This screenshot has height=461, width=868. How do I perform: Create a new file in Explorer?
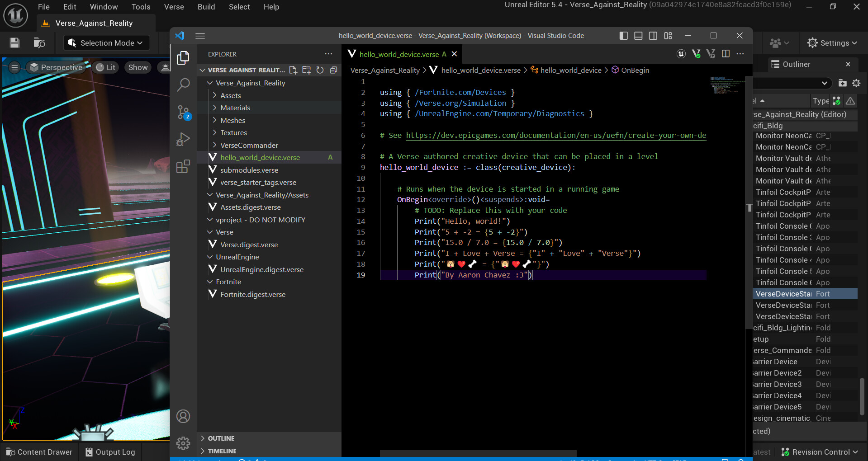(x=293, y=70)
